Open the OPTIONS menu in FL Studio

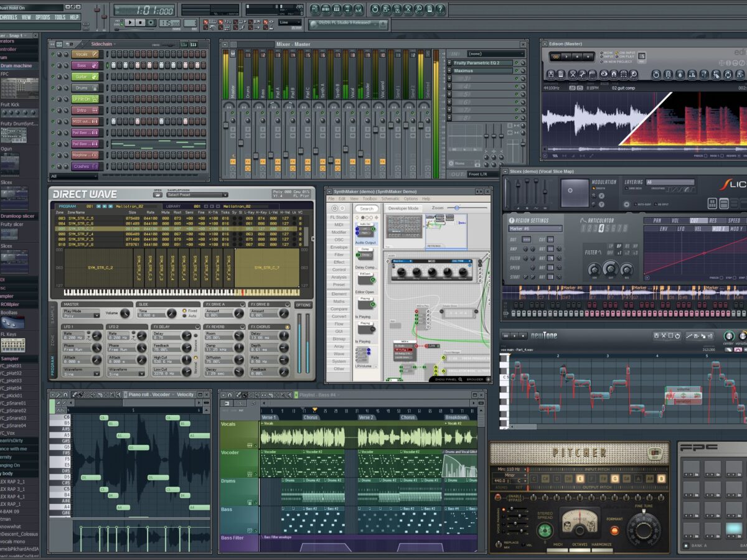[43, 17]
